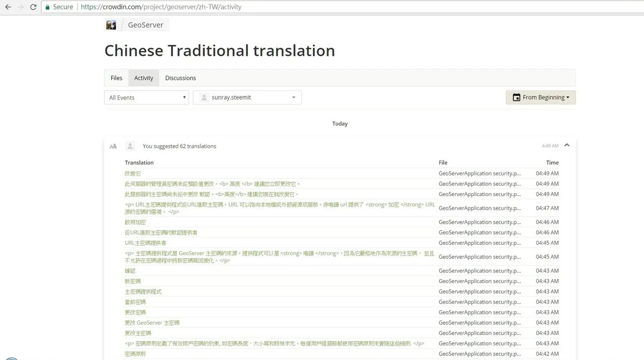
Task: Open the From Beginning date dropdown
Action: tap(540, 98)
